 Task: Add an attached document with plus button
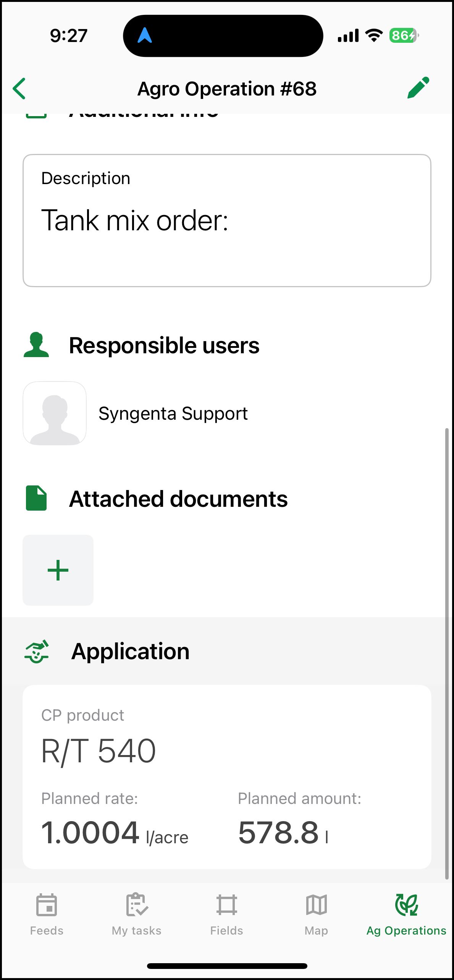[58, 570]
